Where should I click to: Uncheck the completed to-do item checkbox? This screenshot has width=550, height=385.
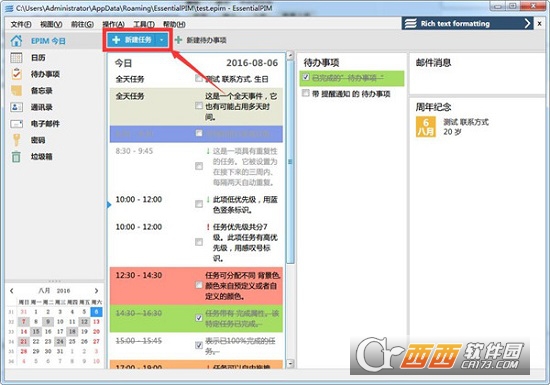tap(306, 77)
